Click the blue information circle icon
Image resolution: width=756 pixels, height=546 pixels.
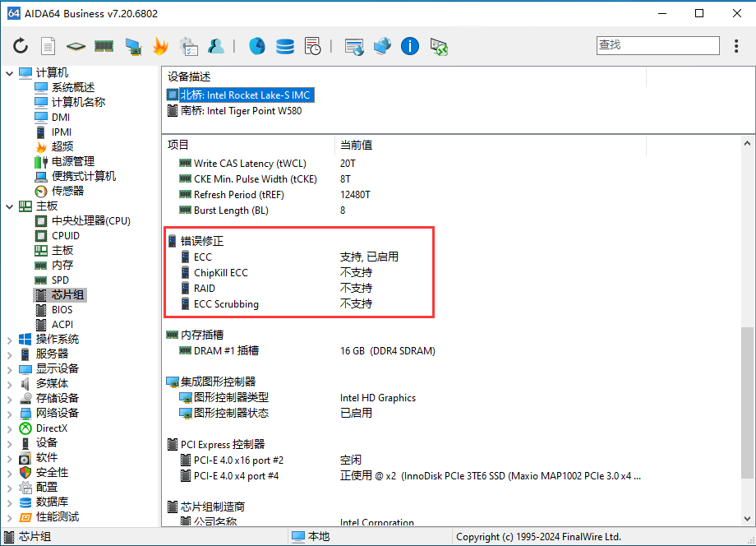(x=410, y=46)
